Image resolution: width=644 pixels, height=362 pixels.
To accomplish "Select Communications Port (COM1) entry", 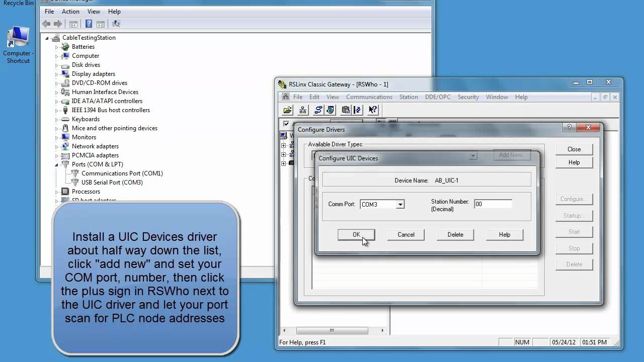I will pyautogui.click(x=122, y=173).
